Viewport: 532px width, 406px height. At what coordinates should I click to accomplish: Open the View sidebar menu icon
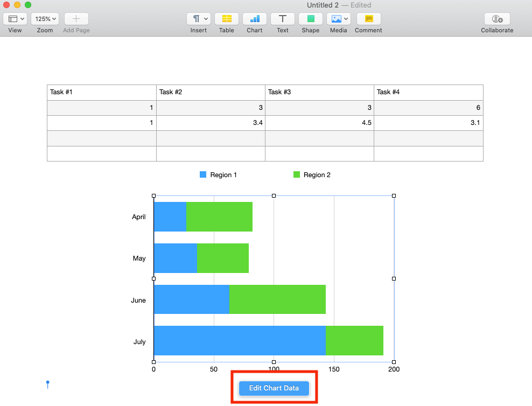tap(15, 19)
